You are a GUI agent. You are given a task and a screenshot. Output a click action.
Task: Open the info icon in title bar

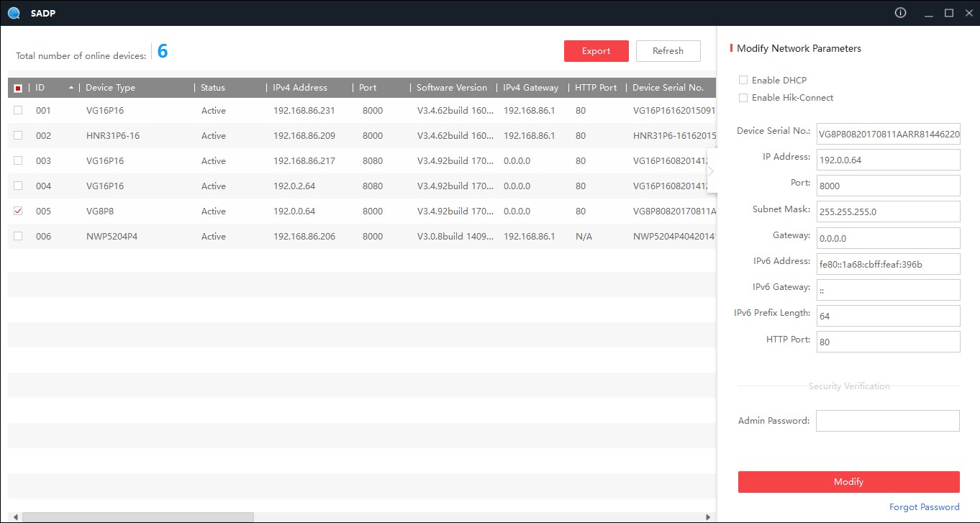click(900, 13)
